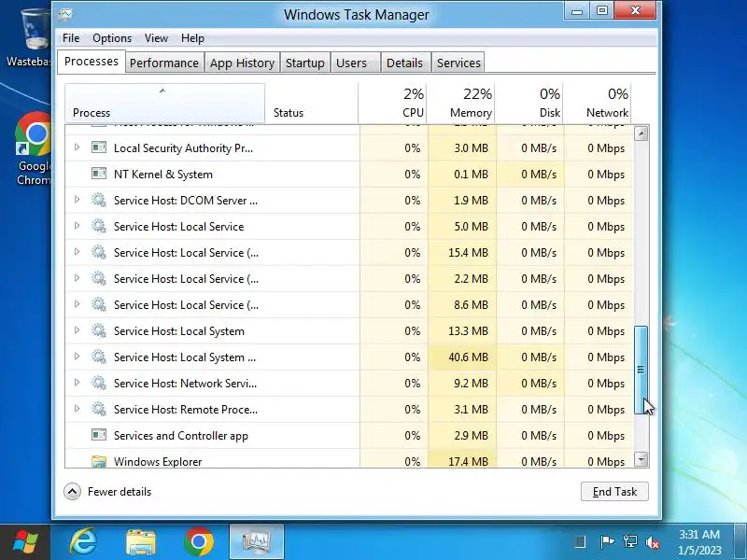Sort by the Network column header

pyautogui.click(x=598, y=104)
